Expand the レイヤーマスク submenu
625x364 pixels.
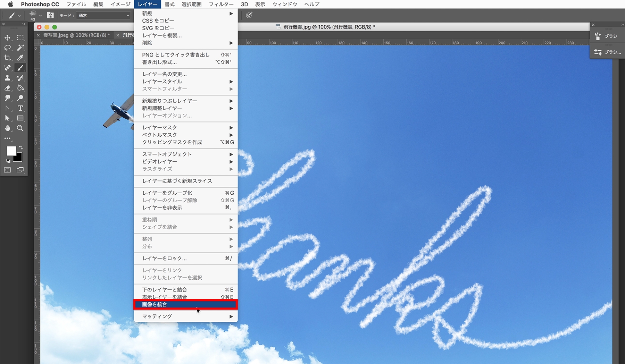pos(186,127)
